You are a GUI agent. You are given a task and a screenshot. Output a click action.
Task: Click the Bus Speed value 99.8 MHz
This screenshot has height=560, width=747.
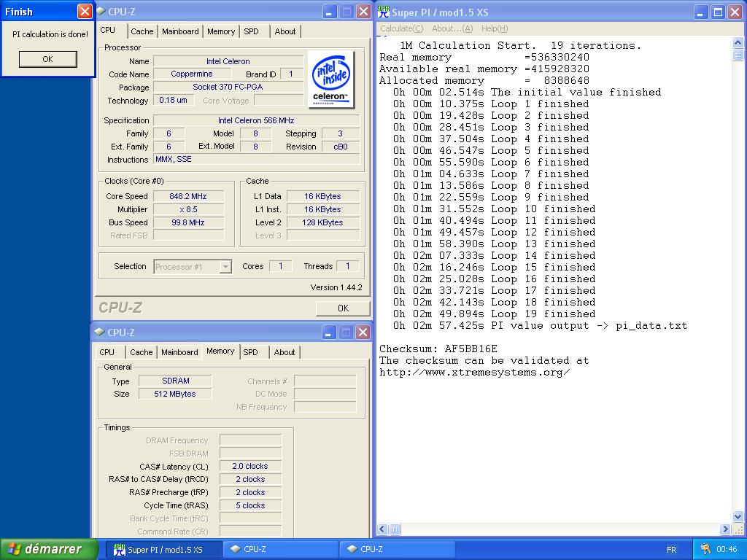188,222
